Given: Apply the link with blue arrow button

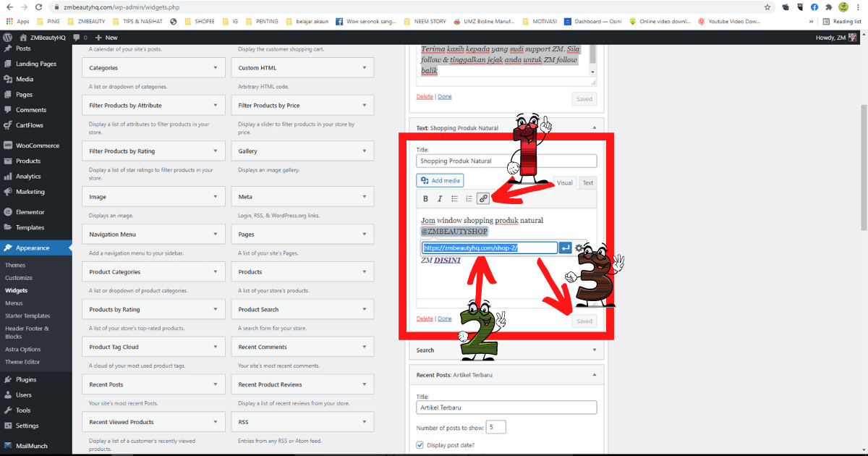Looking at the screenshot, I should (566, 248).
